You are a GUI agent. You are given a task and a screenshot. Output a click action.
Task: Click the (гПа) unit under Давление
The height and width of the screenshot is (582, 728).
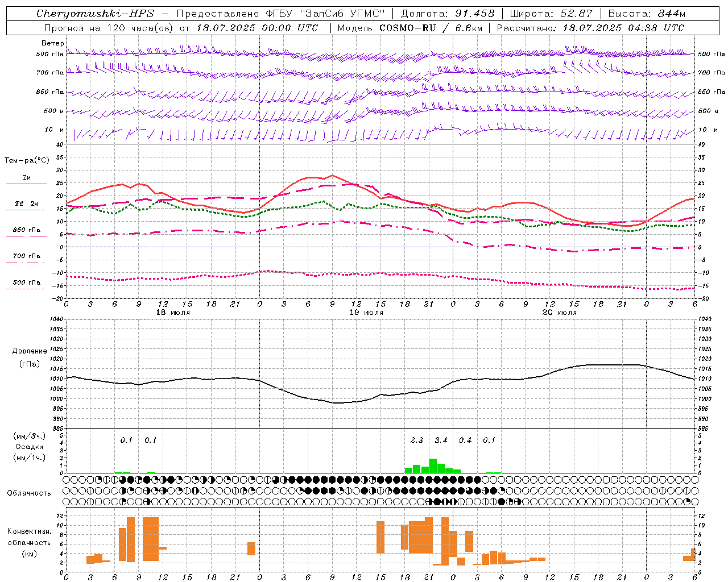[30, 364]
